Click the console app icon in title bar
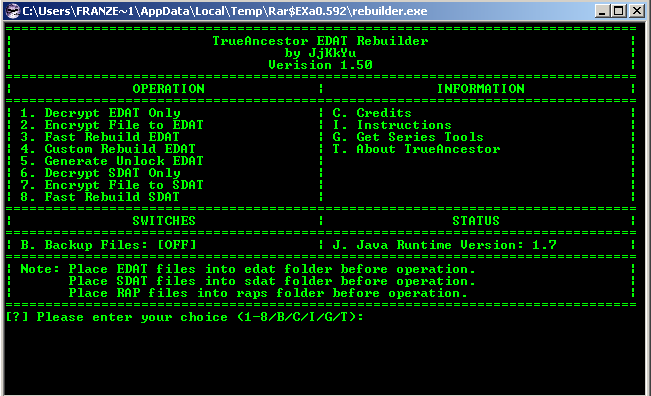 13,11
